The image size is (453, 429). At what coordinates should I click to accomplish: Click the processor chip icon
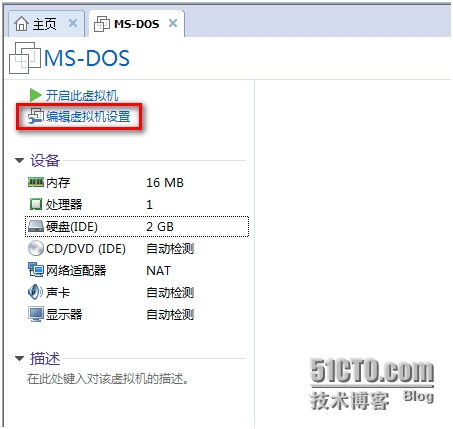coord(36,204)
